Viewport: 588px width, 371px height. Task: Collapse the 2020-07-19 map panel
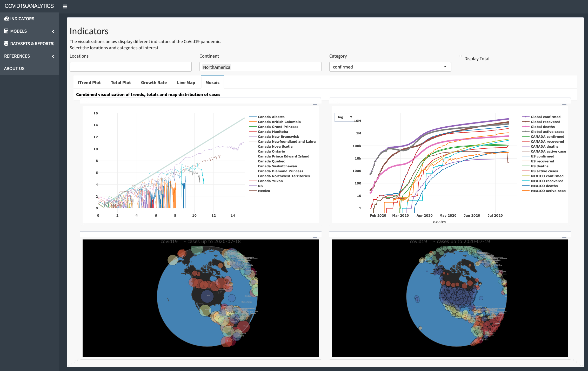564,238
